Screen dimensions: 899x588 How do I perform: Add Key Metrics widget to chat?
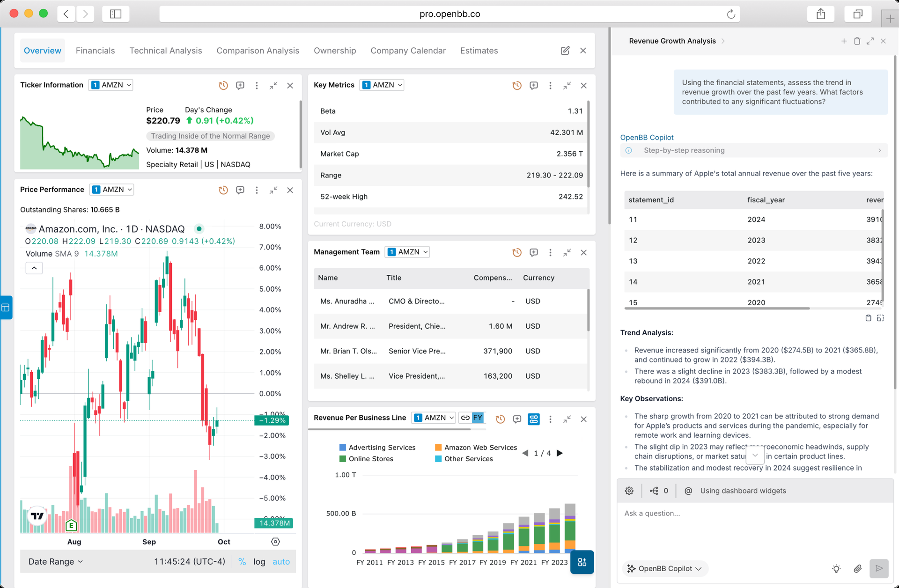(534, 86)
